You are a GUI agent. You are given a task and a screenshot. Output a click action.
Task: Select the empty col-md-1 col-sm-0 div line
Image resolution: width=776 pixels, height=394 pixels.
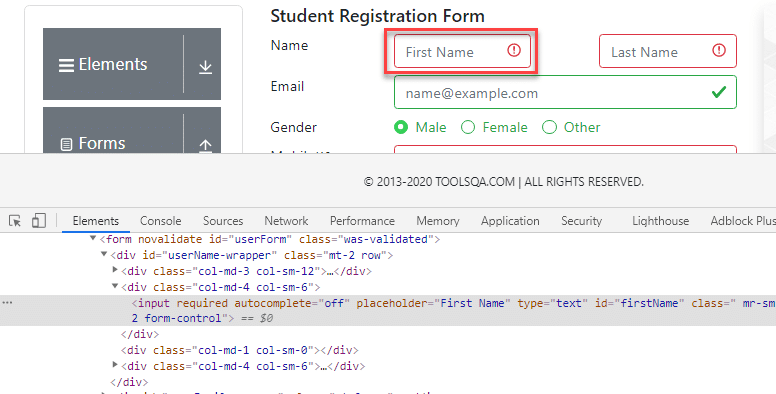click(240, 350)
